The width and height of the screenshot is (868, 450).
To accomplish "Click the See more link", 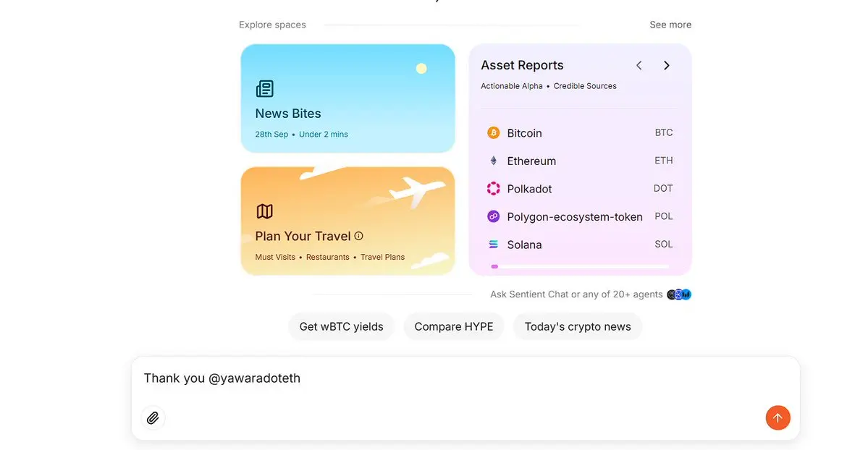I will (670, 25).
